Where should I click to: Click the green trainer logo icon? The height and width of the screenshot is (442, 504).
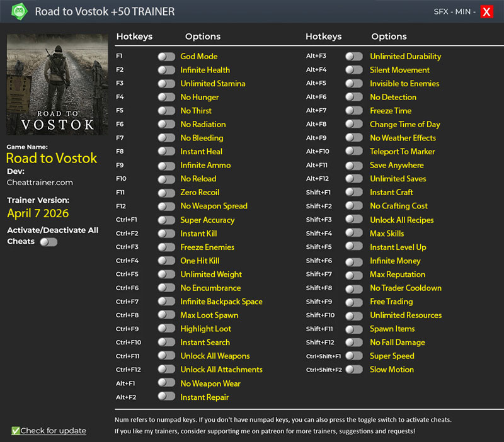point(17,11)
